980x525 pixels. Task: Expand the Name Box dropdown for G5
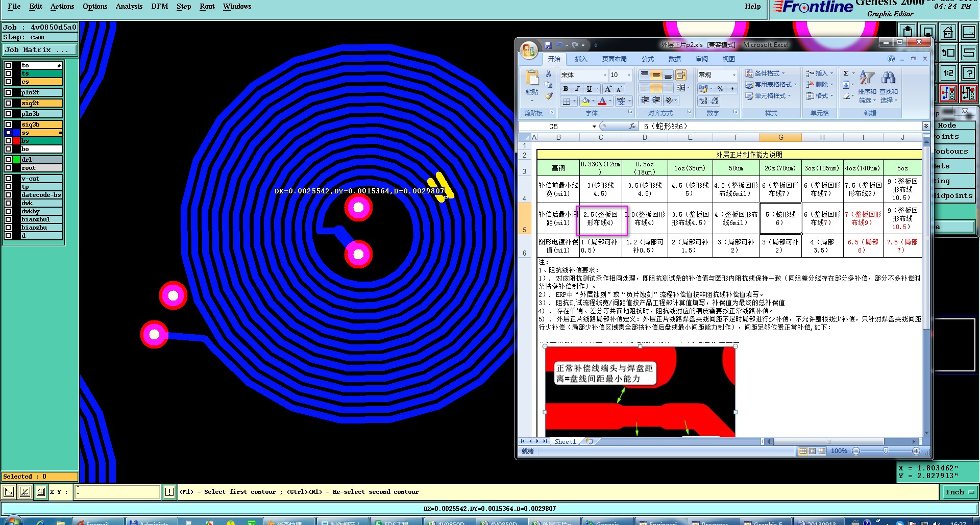tap(594, 127)
